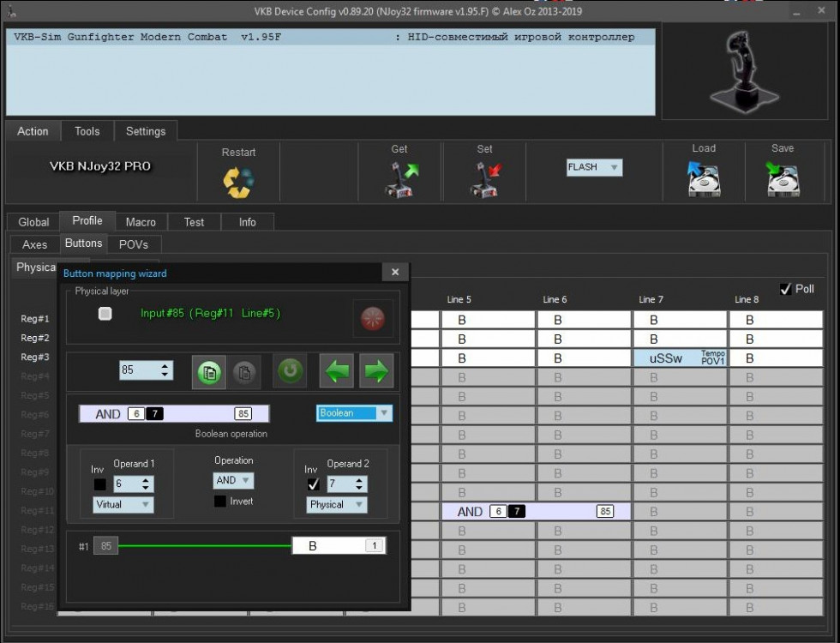Click the Restart device icon
The image size is (840, 643).
238,182
